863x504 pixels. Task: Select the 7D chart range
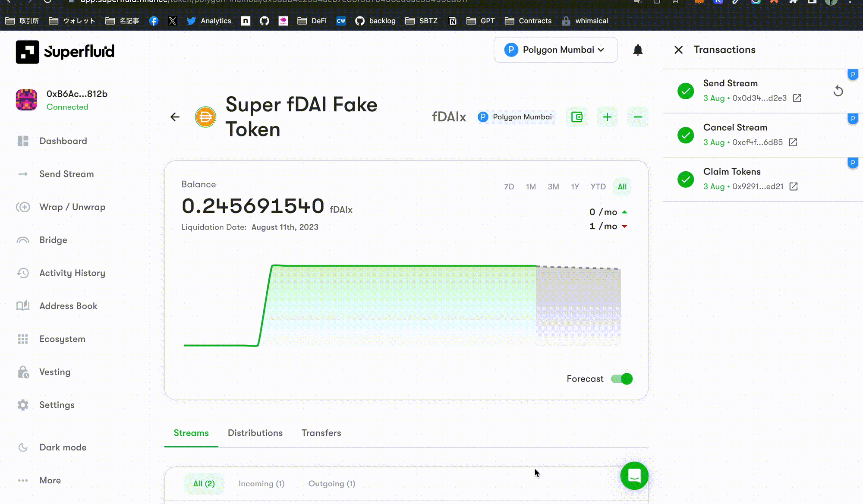coord(509,187)
